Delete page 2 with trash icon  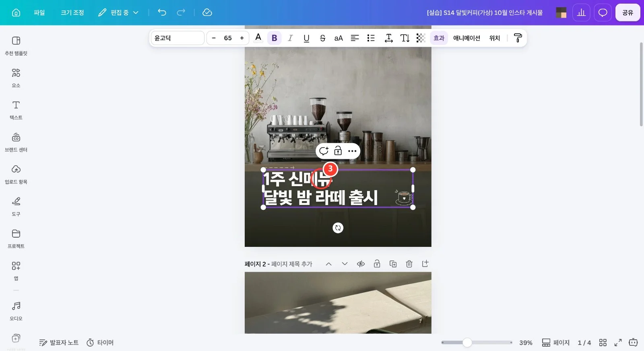coord(409,264)
